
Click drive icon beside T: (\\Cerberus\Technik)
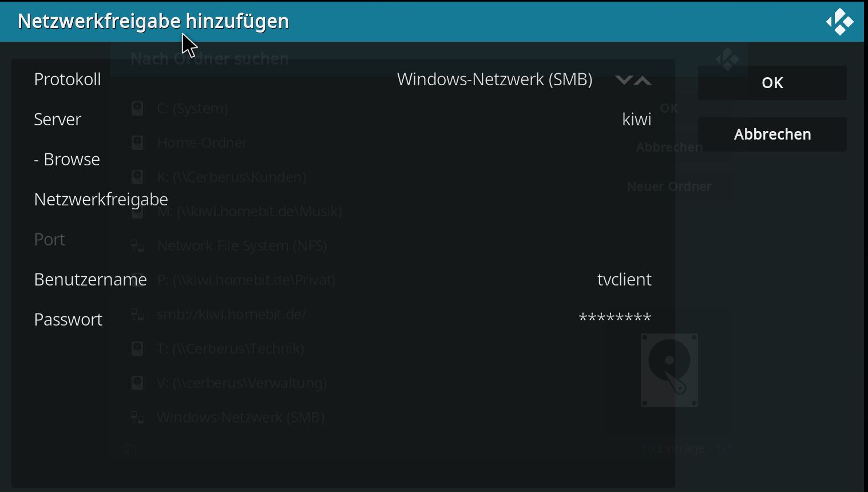(x=137, y=348)
